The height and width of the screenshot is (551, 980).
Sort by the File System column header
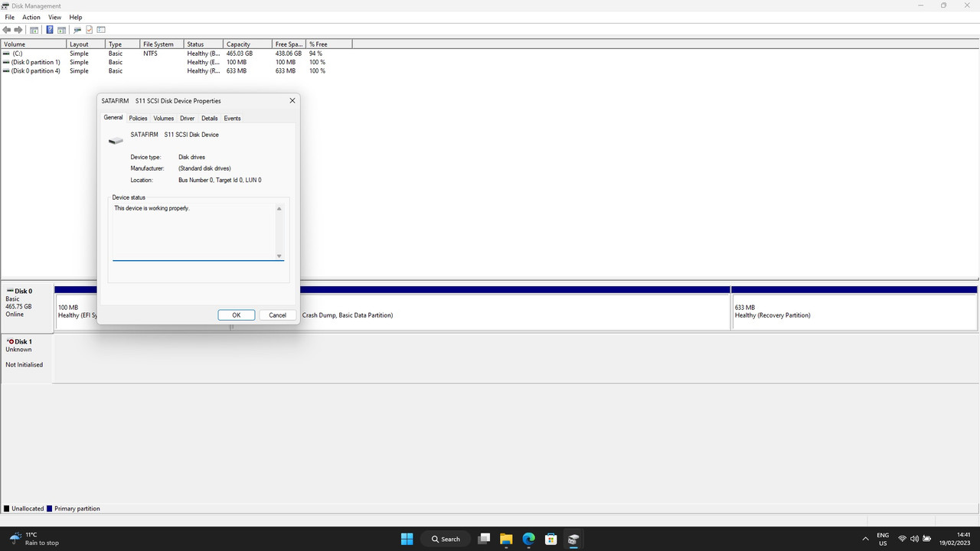coord(162,44)
